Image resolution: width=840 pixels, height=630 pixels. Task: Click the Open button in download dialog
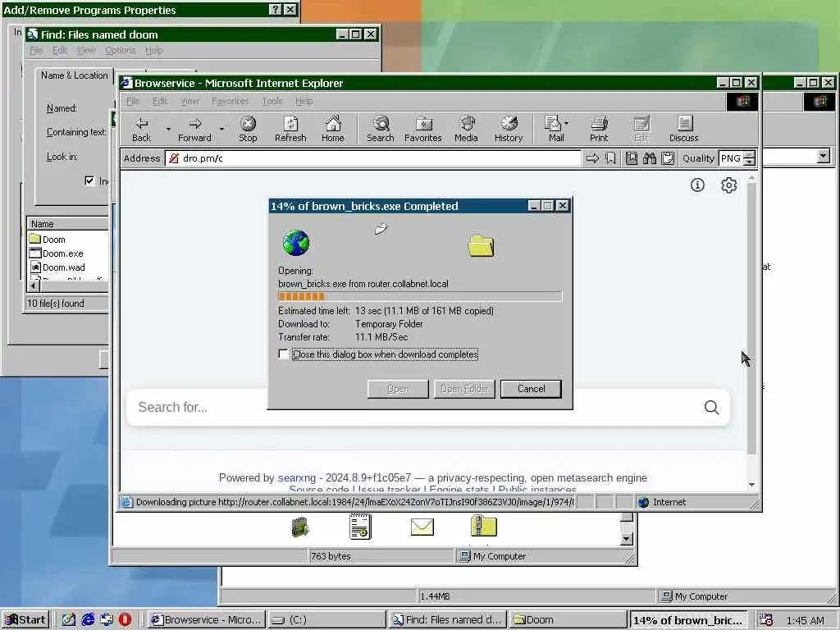tap(398, 389)
